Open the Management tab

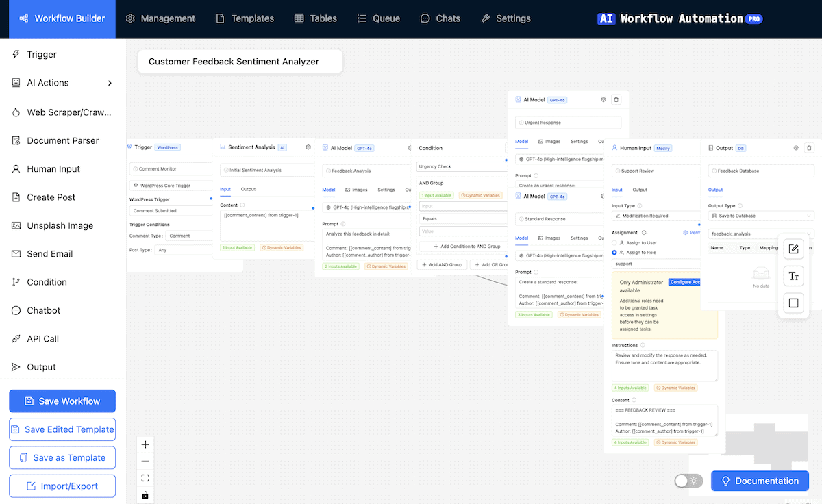(160, 18)
